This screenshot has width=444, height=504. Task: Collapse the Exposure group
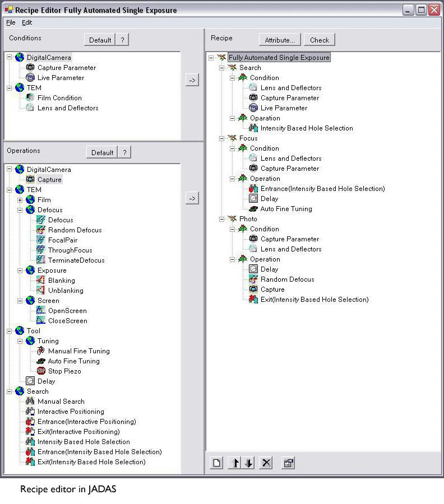(x=20, y=270)
